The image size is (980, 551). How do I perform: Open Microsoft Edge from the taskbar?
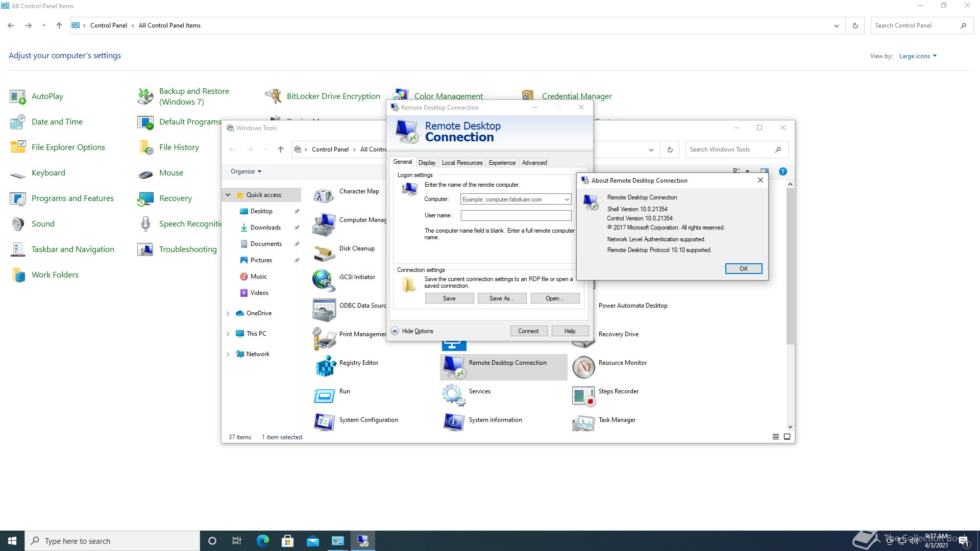263,541
